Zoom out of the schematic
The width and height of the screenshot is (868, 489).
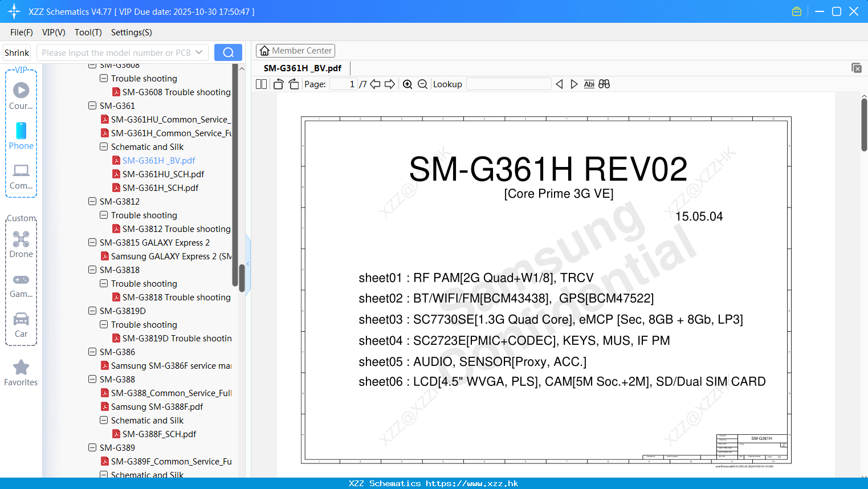click(423, 84)
